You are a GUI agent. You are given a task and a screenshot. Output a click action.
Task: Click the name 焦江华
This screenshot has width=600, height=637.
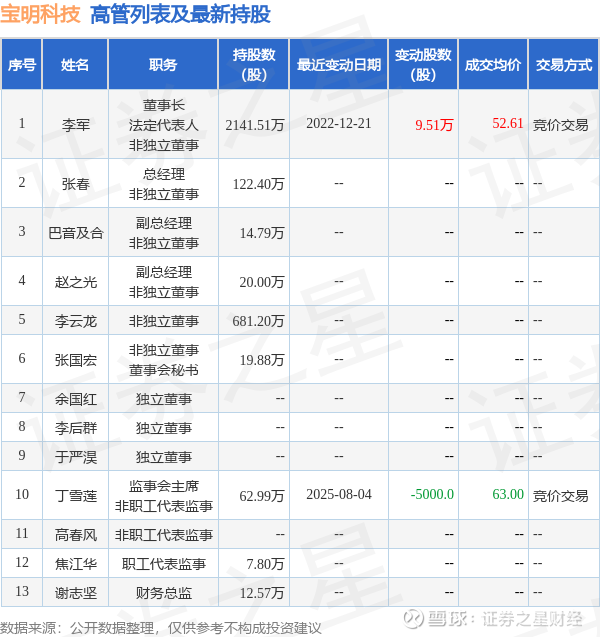click(x=76, y=564)
